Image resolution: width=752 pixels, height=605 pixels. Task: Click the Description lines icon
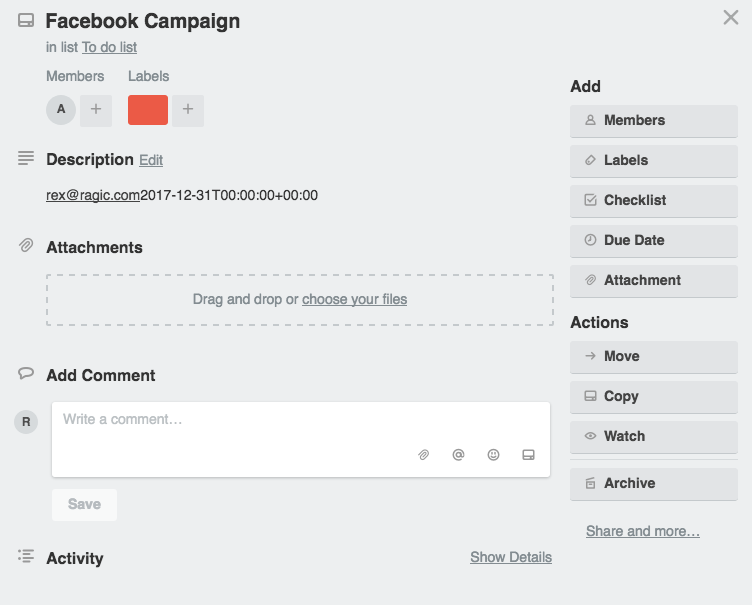[26, 158]
